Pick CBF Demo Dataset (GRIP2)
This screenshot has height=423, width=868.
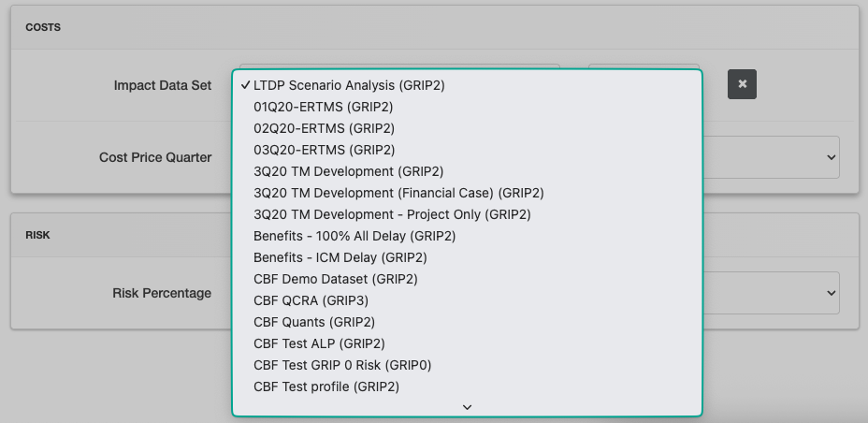335,279
